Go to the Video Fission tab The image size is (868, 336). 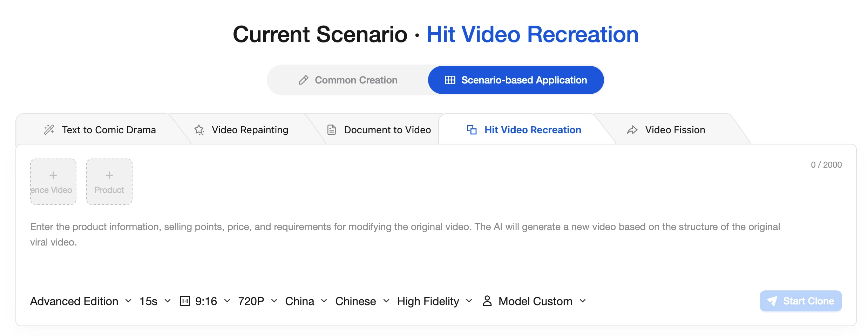tap(666, 130)
